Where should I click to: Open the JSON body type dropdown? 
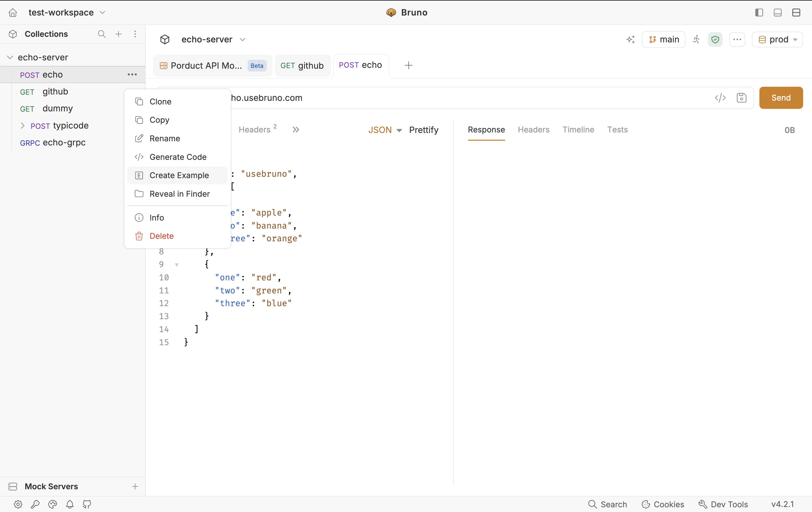pyautogui.click(x=385, y=130)
